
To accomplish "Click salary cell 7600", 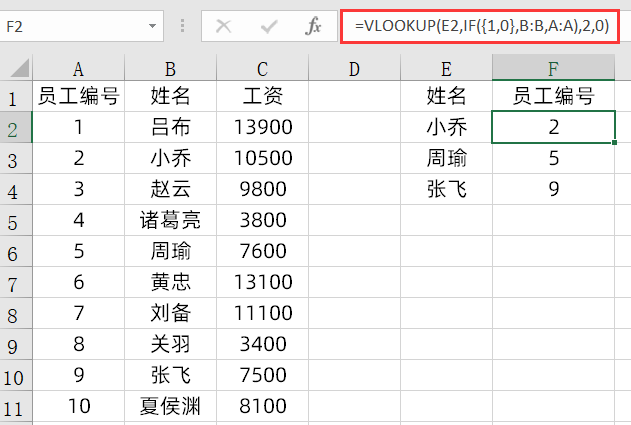I will click(262, 251).
